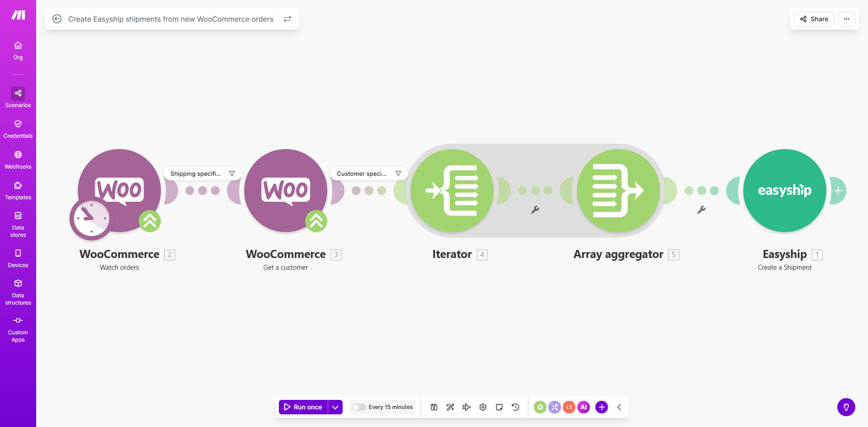
Task: Open Custom Apps in sidebar
Action: (18, 329)
